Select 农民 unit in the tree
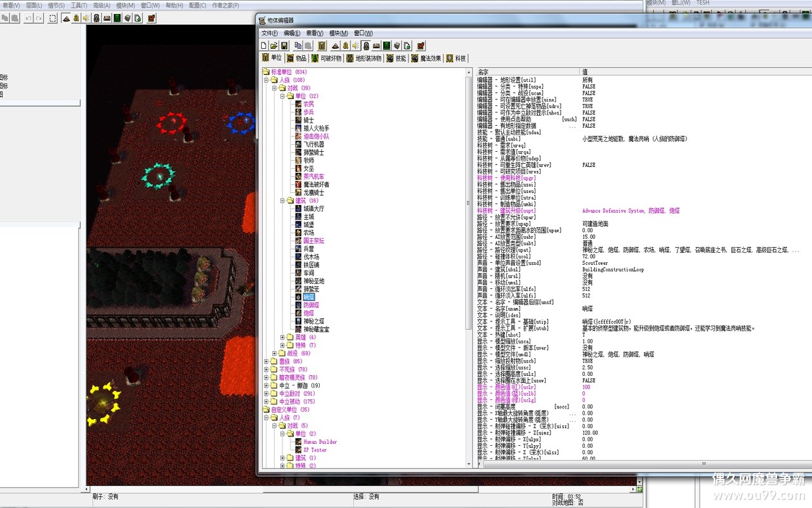Screen dimensions: 812x508 (308, 104)
